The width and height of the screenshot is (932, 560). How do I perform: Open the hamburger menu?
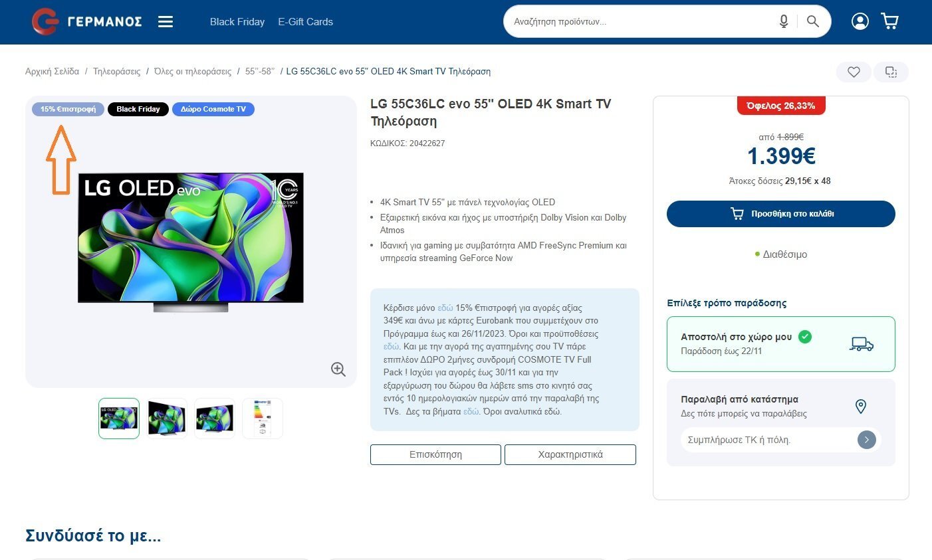(166, 22)
